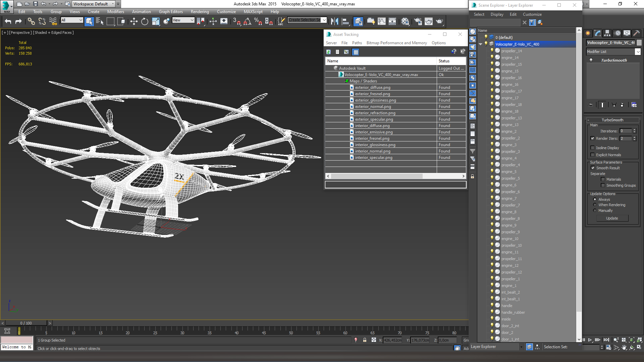Screen dimensions: 644x362
Task: Open the Workspace Default dropdown
Action: [x=113, y=4]
